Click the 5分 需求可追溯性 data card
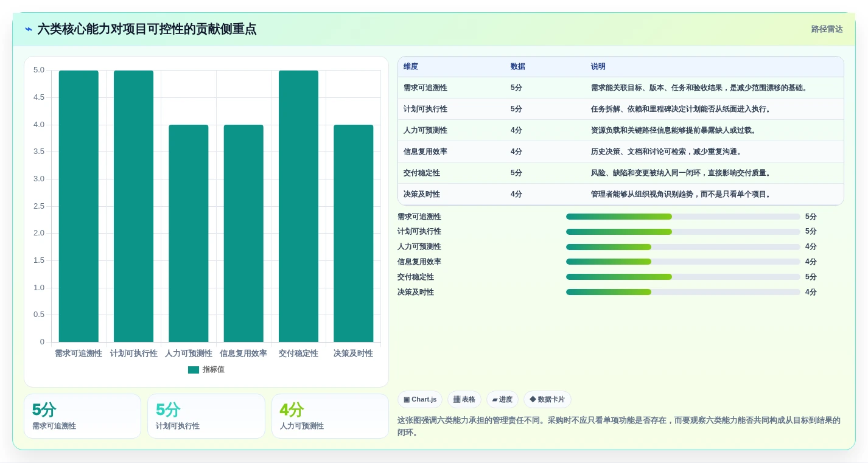This screenshot has width=868, height=463. 82,416
